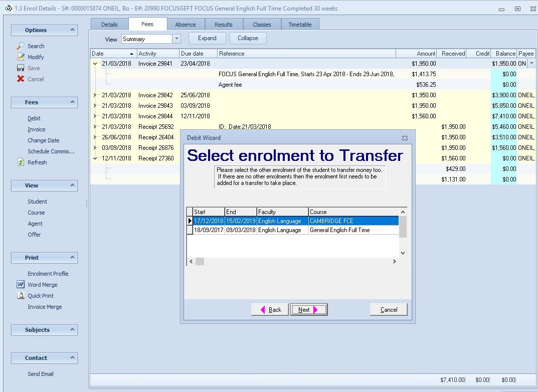Click the Save disk icon
Viewport: 538px width, 392px height.
(21, 68)
